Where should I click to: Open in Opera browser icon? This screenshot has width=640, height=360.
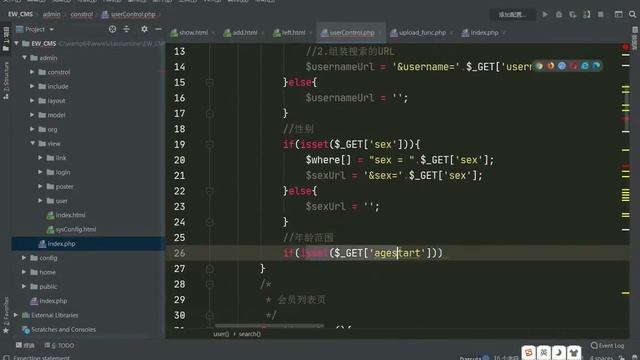tap(573, 66)
